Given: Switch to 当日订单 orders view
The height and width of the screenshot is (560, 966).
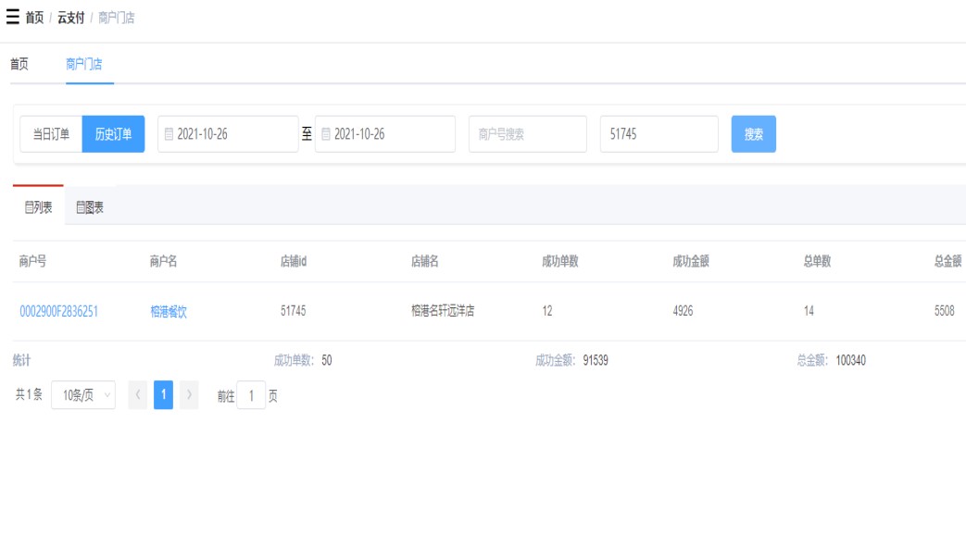Looking at the screenshot, I should coord(51,134).
